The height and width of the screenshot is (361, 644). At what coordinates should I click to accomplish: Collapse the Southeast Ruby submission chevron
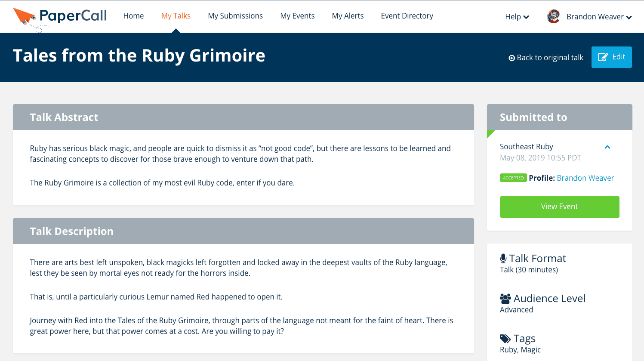click(x=607, y=147)
